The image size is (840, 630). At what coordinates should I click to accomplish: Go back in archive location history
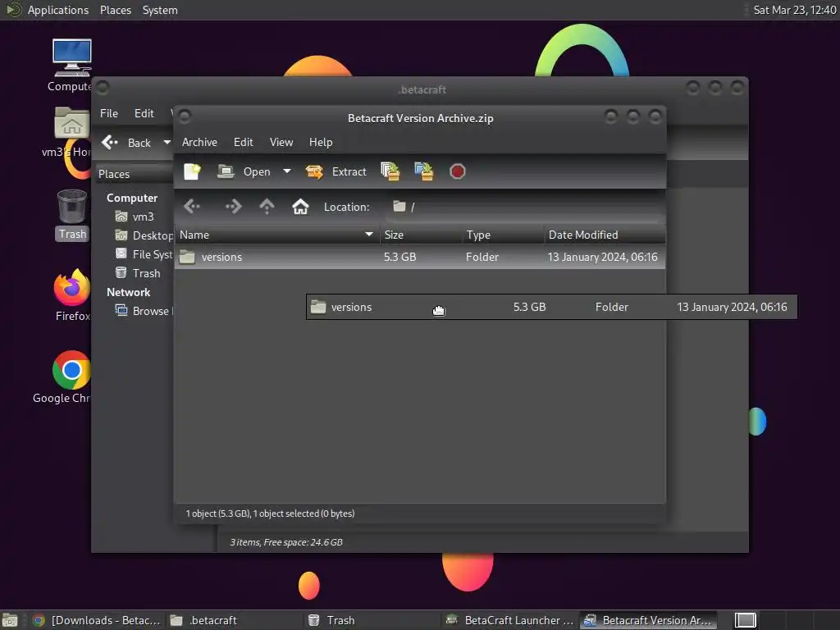coord(192,207)
